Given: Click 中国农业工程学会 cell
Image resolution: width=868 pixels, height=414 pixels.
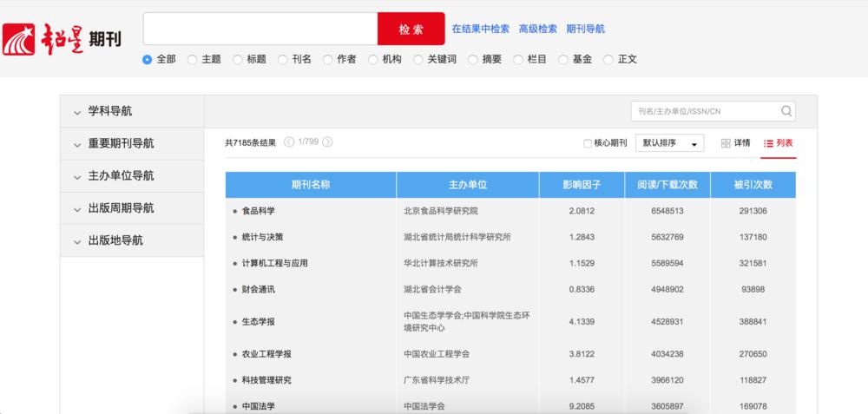Looking at the screenshot, I should (x=437, y=354).
